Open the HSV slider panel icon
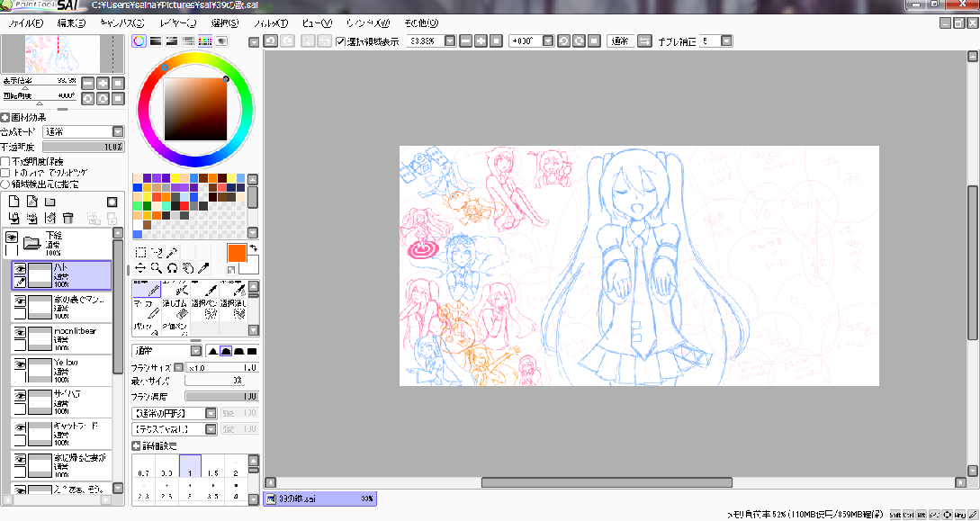The height and width of the screenshot is (521, 980). [171, 41]
